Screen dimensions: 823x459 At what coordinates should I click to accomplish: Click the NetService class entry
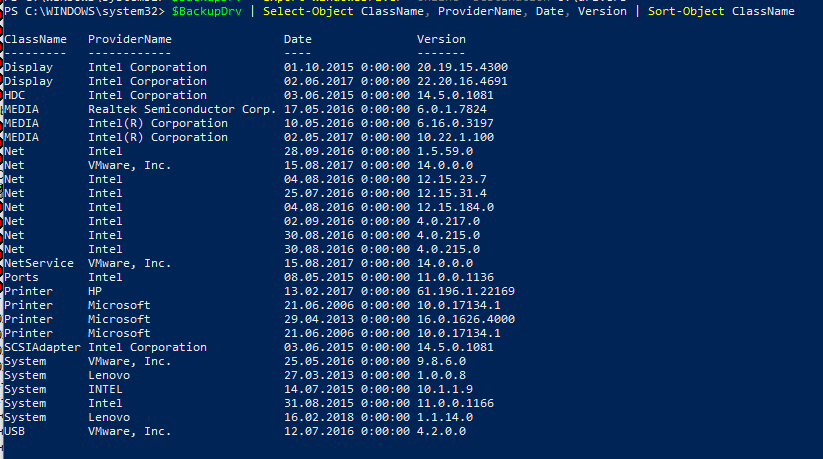(x=39, y=263)
